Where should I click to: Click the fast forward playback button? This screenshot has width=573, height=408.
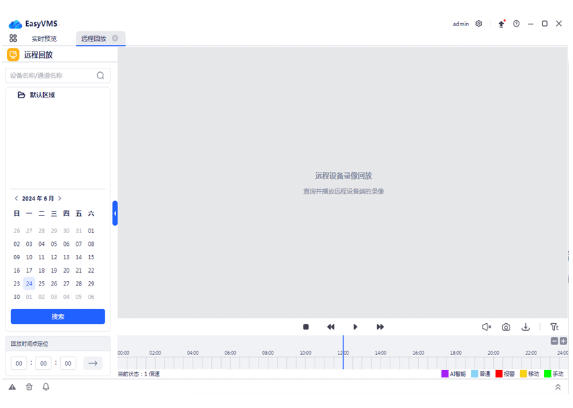coord(380,327)
